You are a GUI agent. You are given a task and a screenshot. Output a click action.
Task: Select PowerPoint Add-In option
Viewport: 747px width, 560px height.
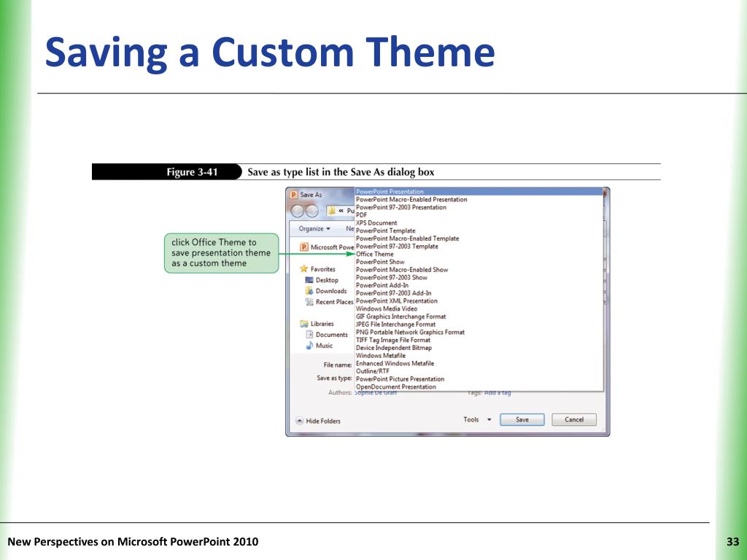(x=479, y=285)
